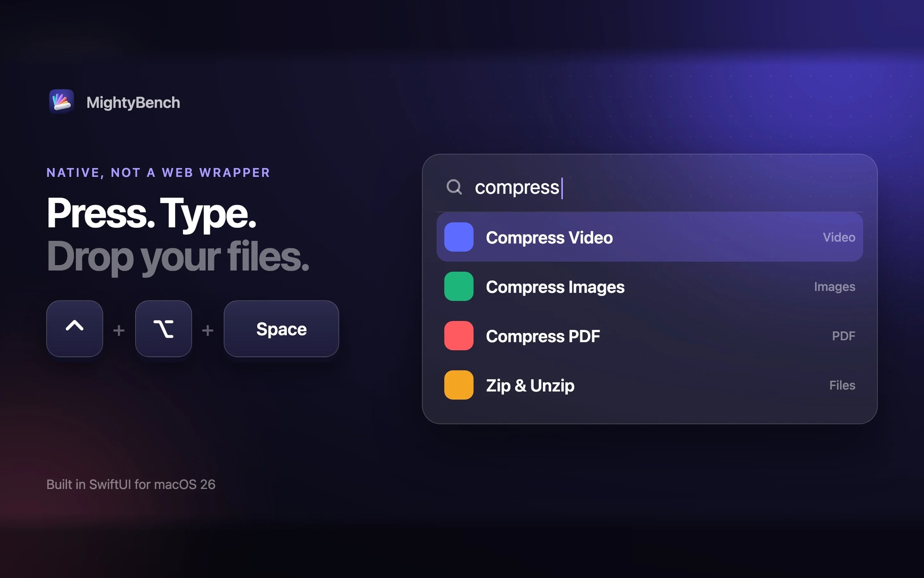924x578 pixels.
Task: Click the search magnifier icon
Action: pos(454,187)
